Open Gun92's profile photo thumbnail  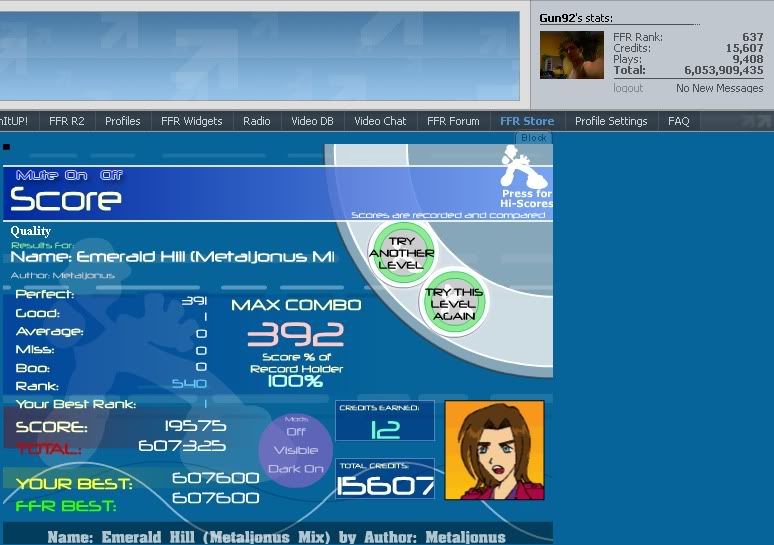572,55
